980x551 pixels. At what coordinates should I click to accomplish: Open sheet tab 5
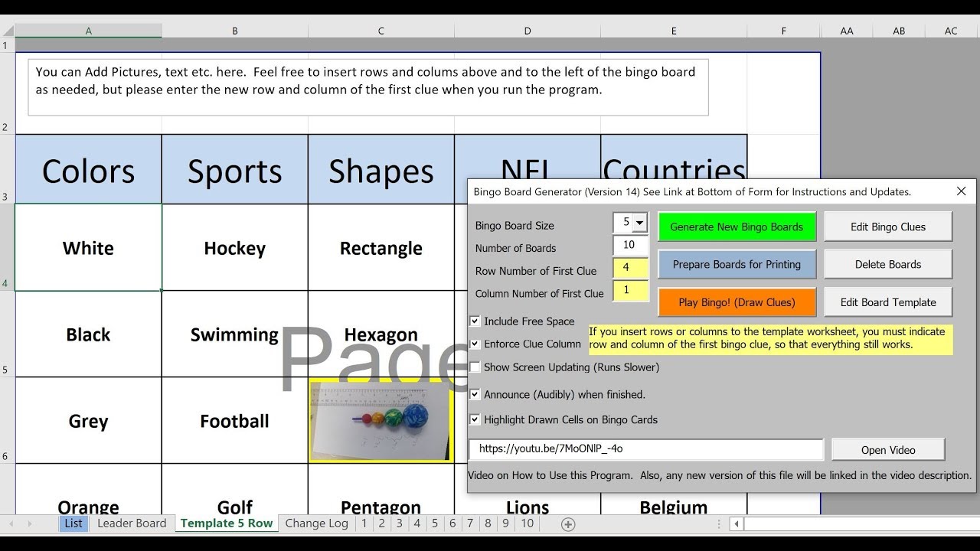[434, 523]
